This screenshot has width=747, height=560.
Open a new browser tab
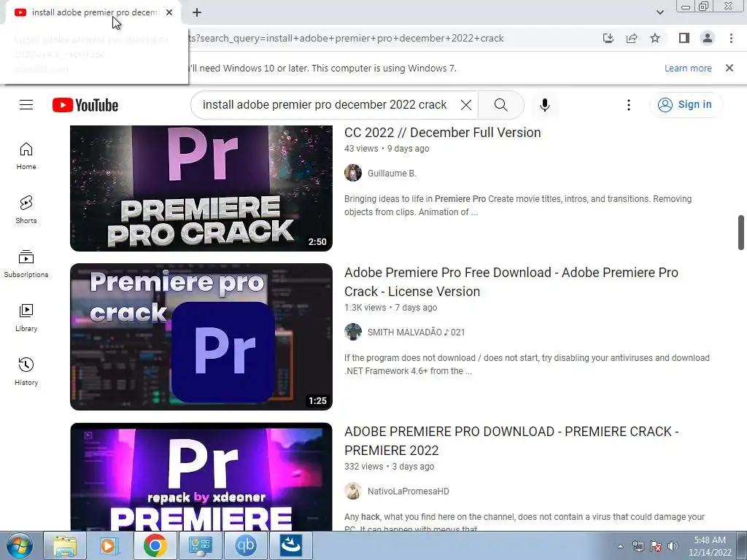coord(197,12)
